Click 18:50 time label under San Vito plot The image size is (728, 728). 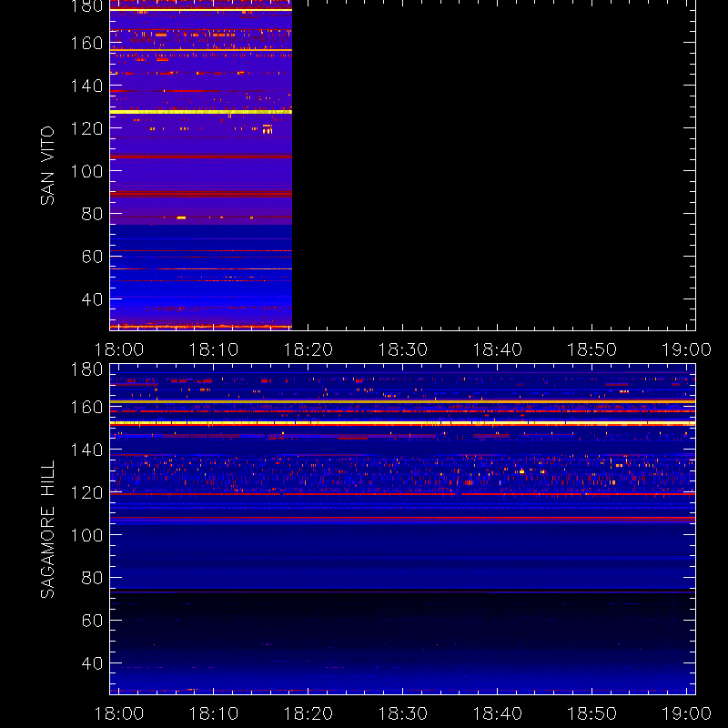pyautogui.click(x=592, y=349)
